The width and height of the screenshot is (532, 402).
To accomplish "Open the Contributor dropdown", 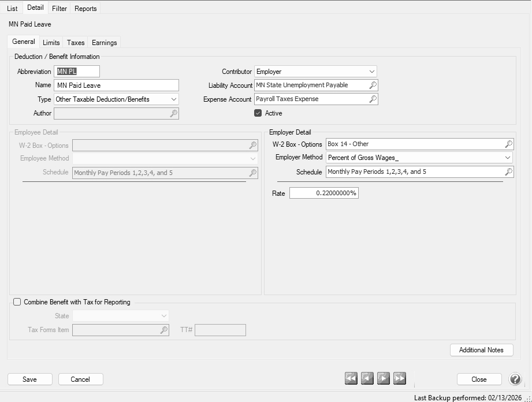I will tap(372, 72).
